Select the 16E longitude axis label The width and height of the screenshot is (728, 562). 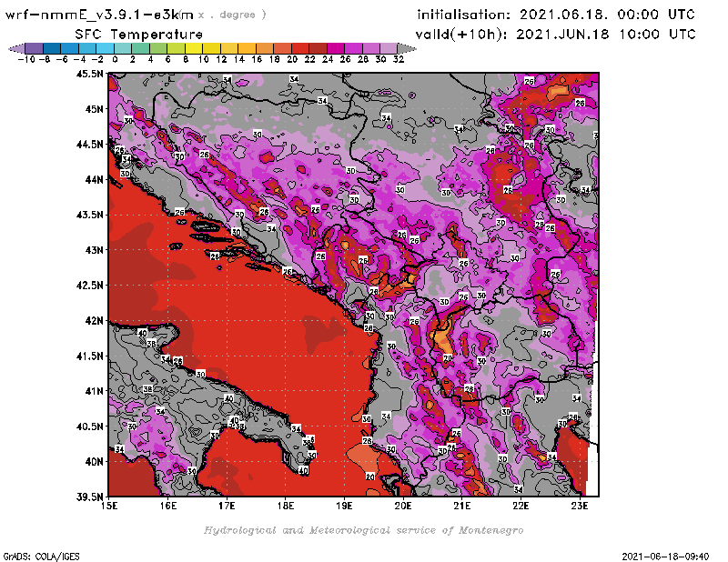click(x=168, y=506)
